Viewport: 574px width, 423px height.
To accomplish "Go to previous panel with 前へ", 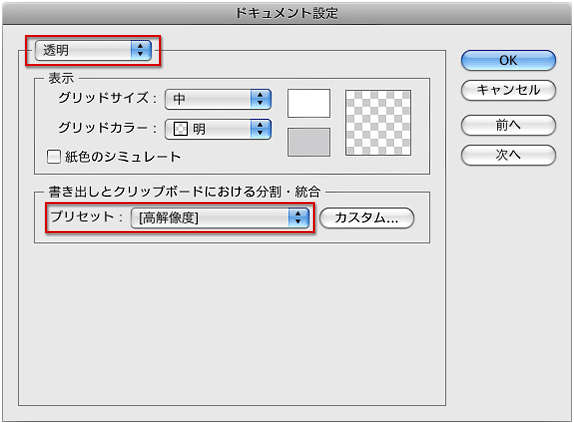I will (x=508, y=125).
